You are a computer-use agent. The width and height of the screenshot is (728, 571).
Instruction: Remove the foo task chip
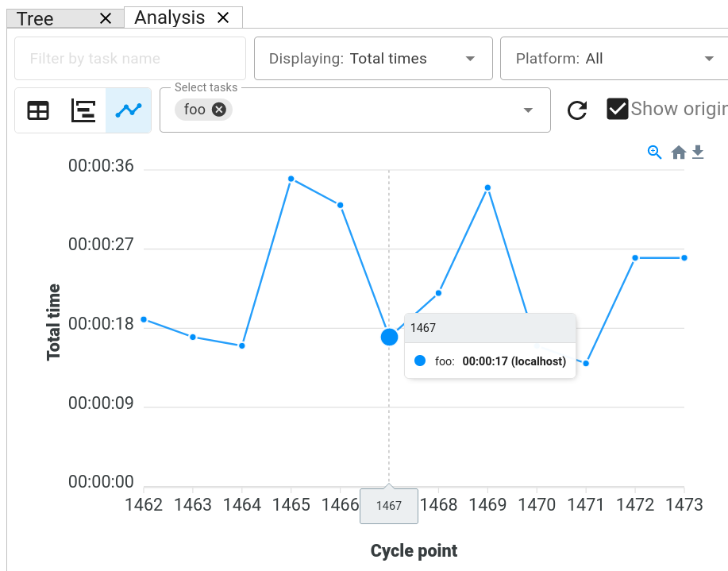(219, 110)
